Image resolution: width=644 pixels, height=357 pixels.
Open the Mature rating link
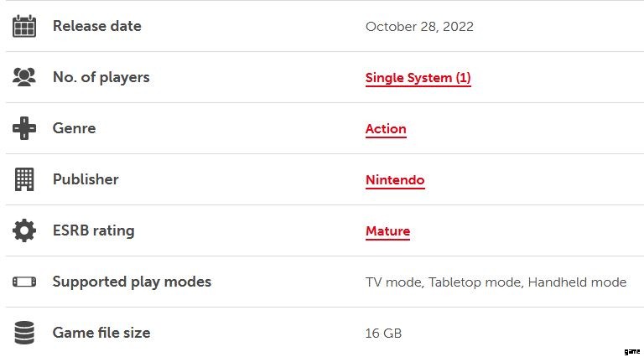point(387,231)
